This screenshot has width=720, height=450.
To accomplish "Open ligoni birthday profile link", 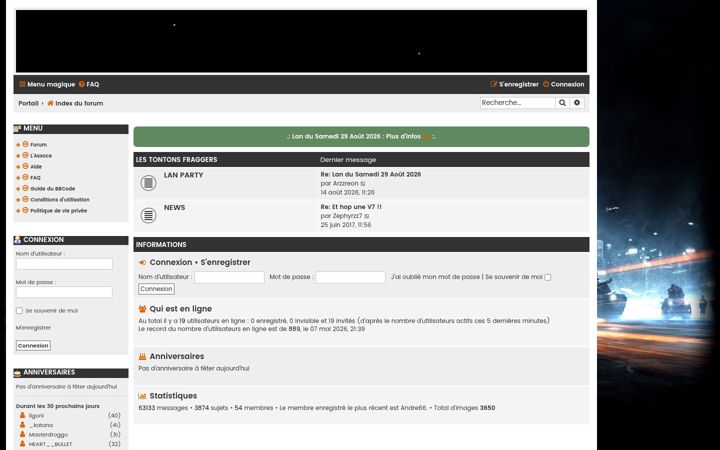I will coord(36,416).
